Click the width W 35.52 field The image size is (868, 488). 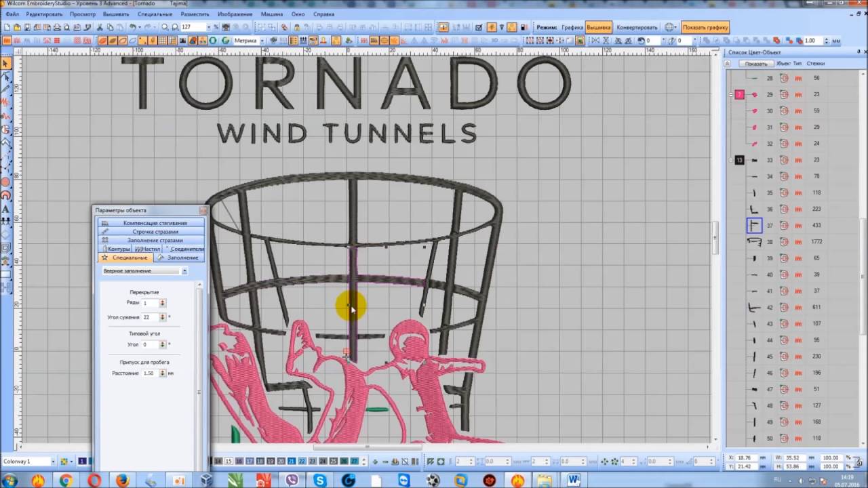(796, 457)
